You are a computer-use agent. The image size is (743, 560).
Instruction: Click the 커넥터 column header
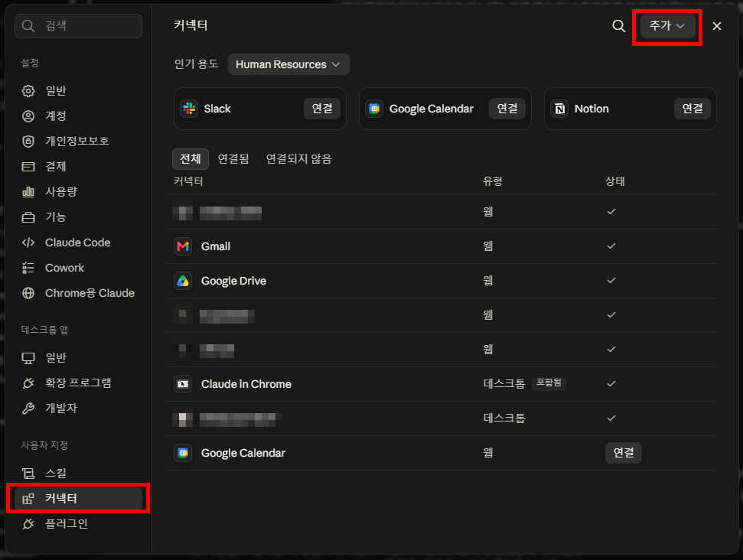[x=188, y=181]
